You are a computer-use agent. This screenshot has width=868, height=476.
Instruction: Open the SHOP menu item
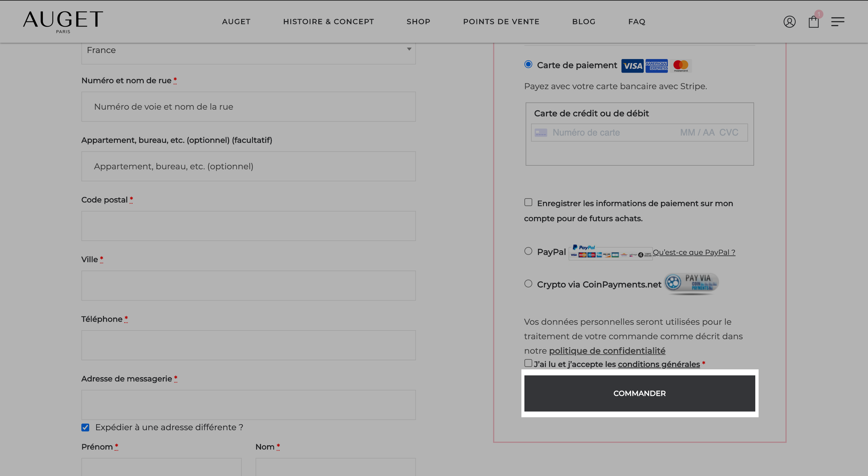[x=418, y=22]
